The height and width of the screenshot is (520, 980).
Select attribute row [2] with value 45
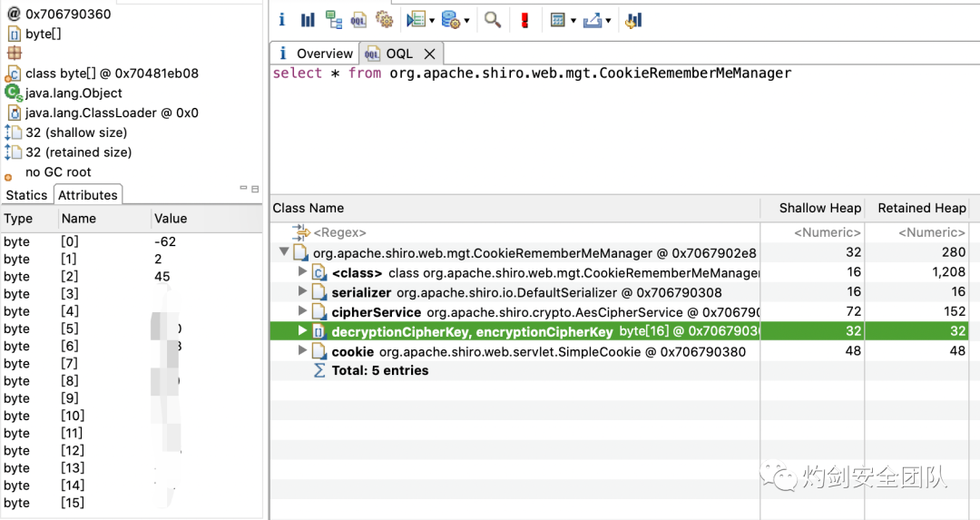point(132,276)
